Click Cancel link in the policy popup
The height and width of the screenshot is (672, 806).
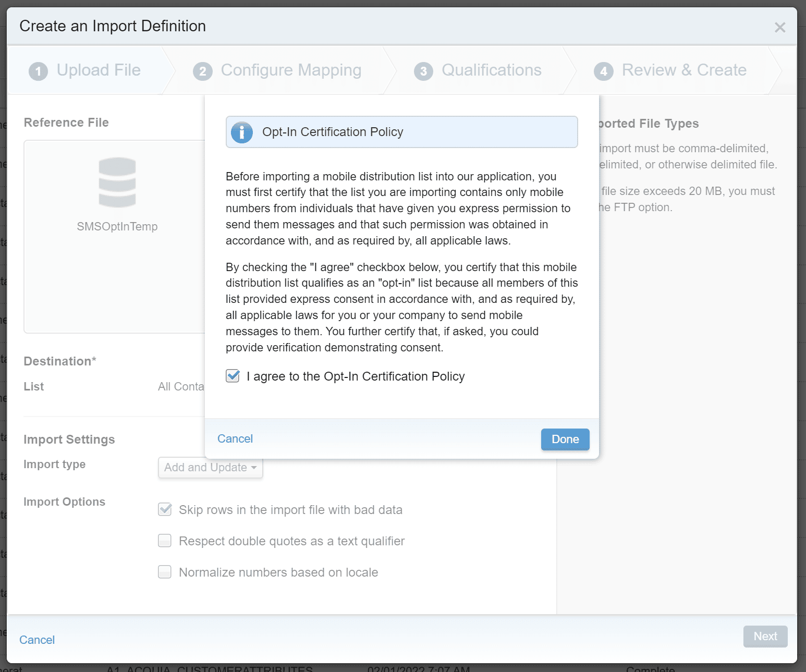235,439
